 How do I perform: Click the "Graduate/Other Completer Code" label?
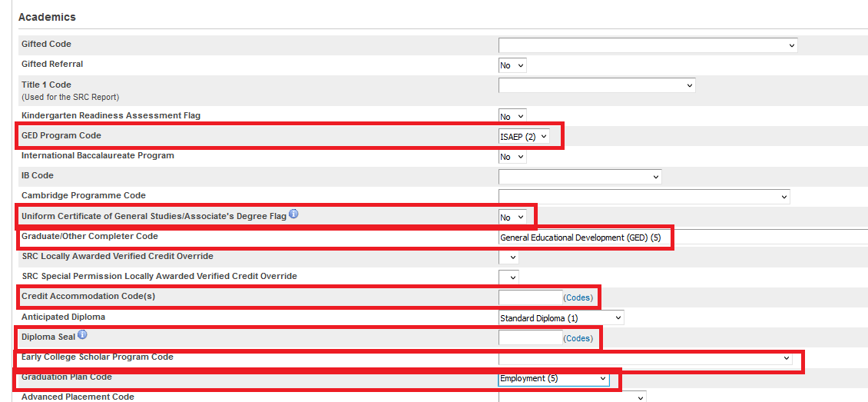coord(90,236)
